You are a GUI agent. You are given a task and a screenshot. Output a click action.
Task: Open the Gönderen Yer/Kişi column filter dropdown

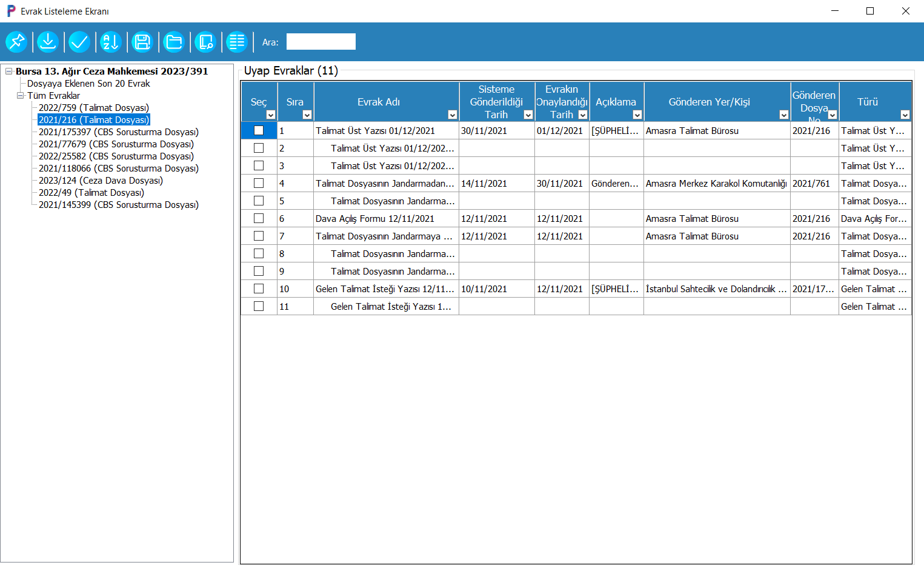[783, 115]
